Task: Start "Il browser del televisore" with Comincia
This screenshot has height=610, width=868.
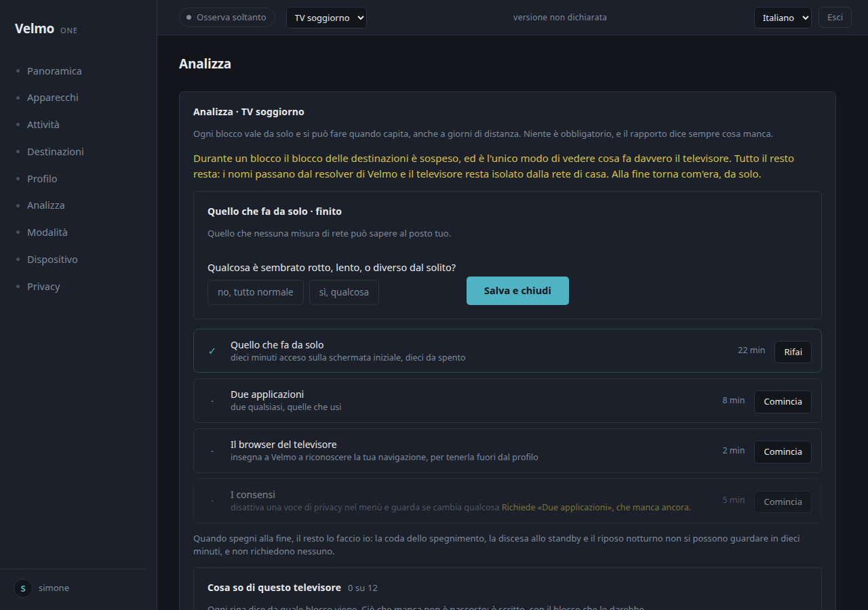Action: tap(783, 451)
